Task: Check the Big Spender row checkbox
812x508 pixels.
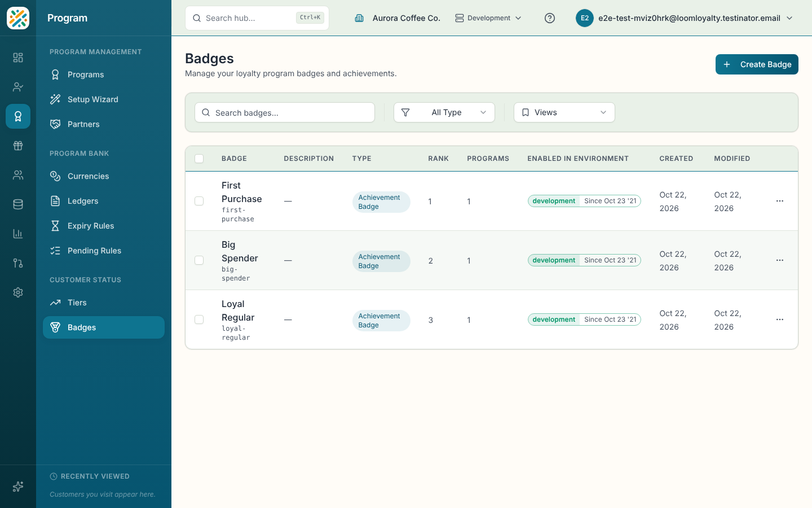Action: coord(199,260)
